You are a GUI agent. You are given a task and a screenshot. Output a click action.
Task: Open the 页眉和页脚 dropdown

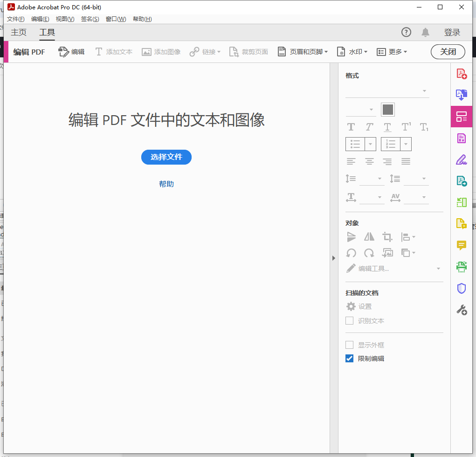[x=303, y=52]
